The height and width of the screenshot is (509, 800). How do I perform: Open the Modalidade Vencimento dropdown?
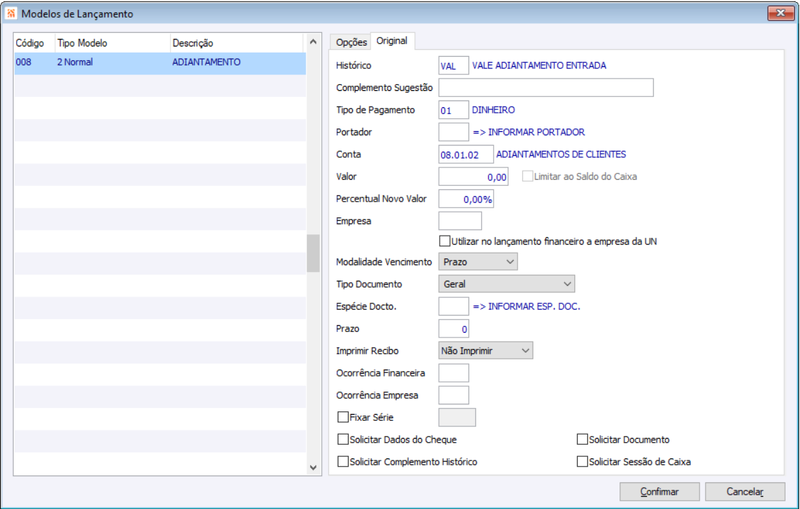[478, 262]
